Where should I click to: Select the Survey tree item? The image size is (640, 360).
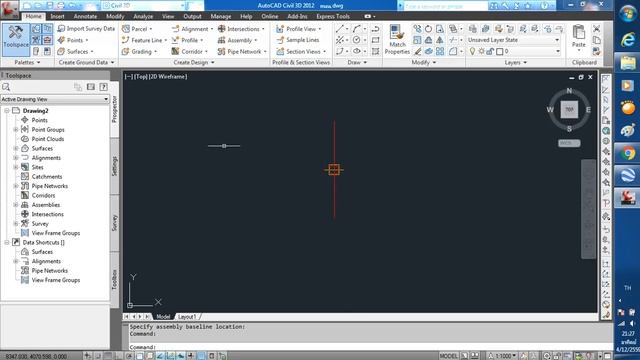click(x=40, y=224)
